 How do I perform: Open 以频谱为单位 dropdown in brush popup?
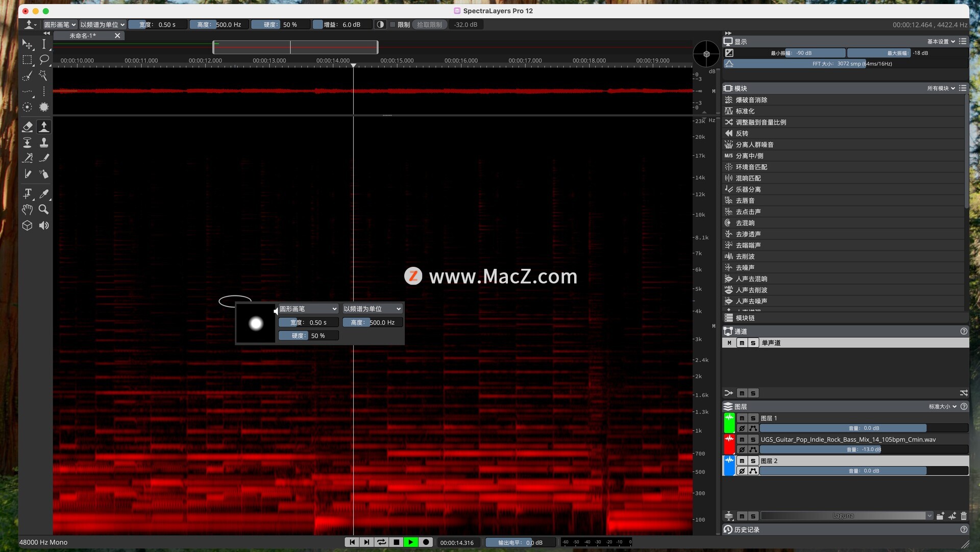click(372, 309)
